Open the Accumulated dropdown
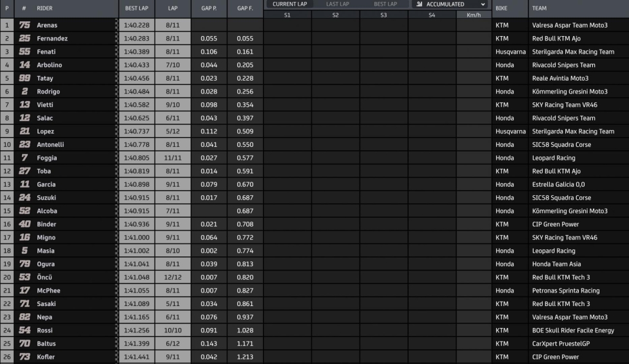 450,4
